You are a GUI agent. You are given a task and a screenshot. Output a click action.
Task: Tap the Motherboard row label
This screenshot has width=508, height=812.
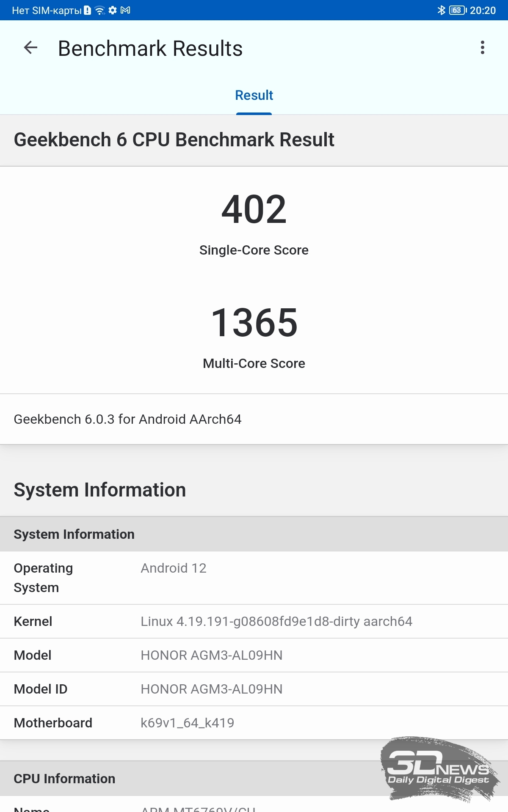[53, 723]
